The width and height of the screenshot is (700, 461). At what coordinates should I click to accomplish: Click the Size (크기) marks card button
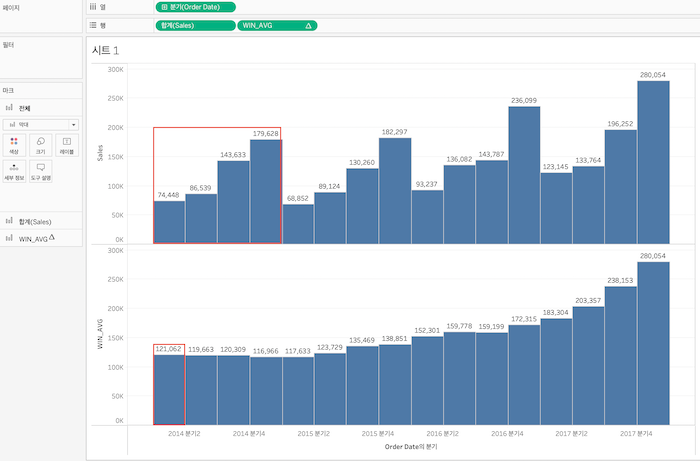(41, 145)
